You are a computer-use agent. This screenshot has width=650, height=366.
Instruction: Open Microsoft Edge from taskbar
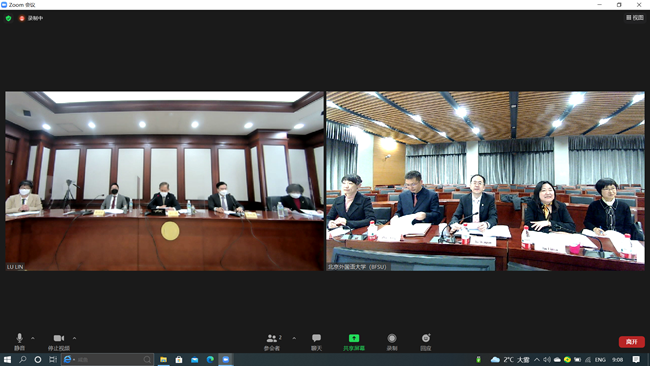coord(210,359)
